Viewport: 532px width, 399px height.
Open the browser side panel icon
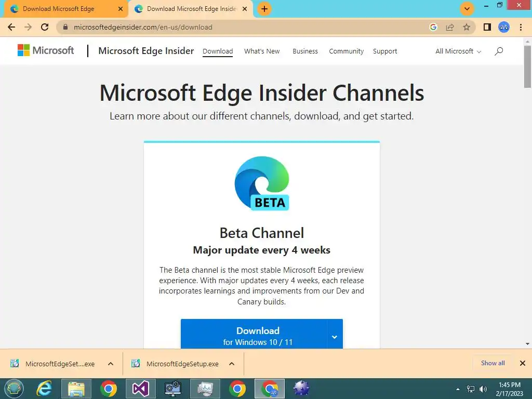(487, 27)
